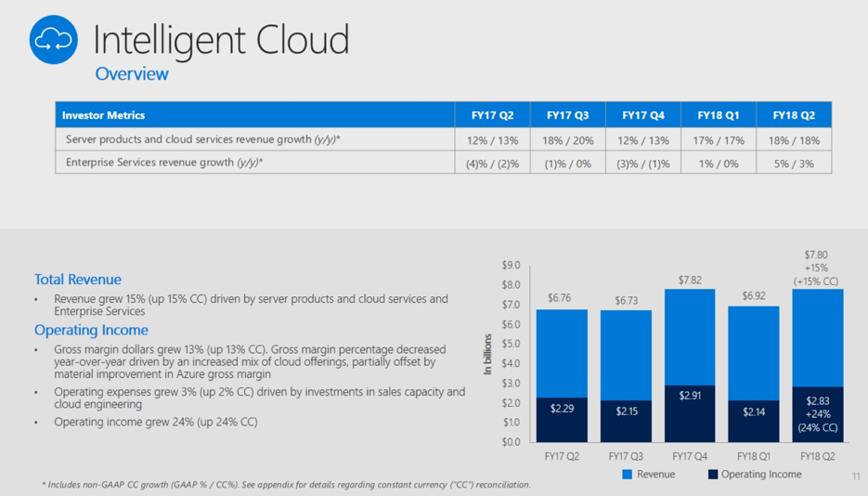868x496 pixels.
Task: Click the slide page number 11
Action: click(856, 476)
